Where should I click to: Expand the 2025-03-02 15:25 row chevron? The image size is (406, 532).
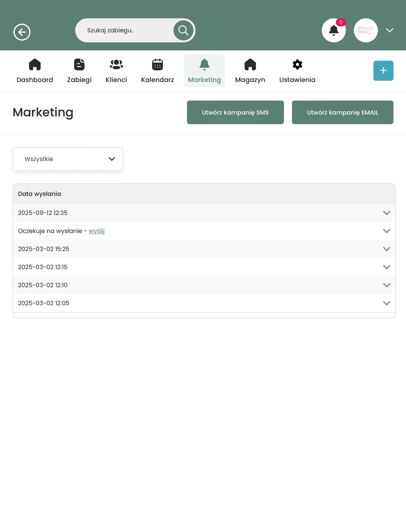coord(386,249)
